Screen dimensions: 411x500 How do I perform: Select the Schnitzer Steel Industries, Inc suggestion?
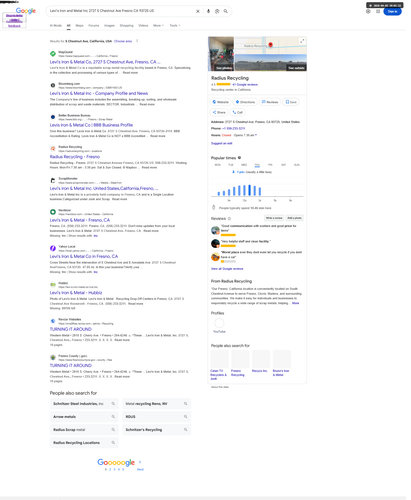(x=84, y=404)
